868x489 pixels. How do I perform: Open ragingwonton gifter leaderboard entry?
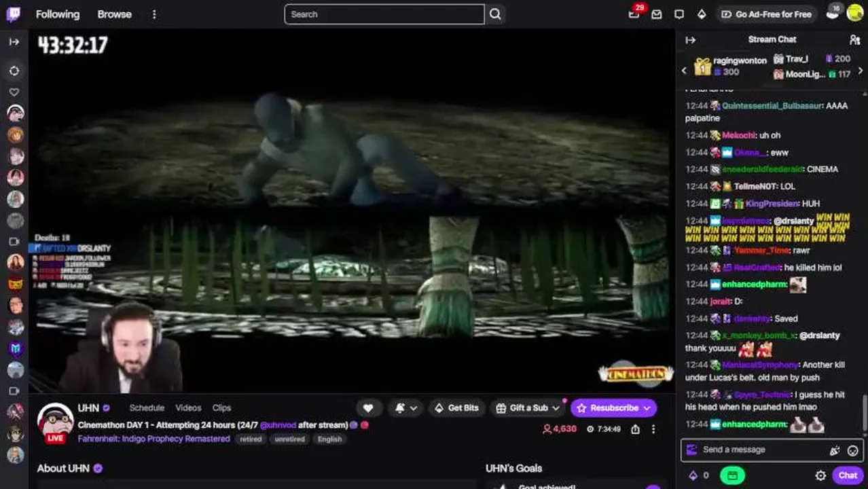(731, 66)
